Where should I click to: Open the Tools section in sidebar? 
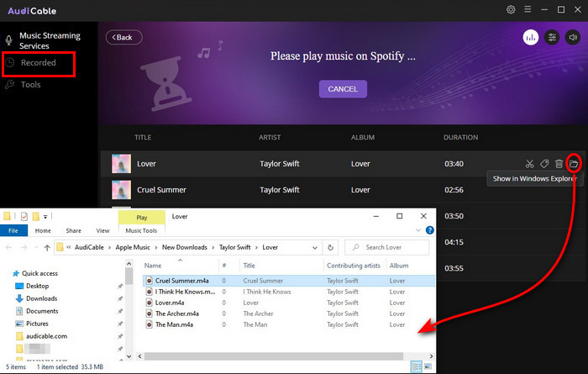(30, 84)
